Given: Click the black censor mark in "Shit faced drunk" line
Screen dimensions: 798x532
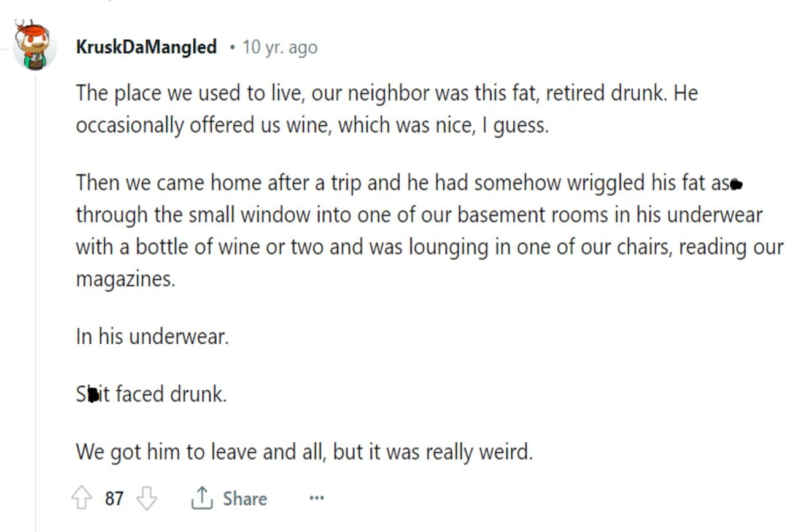Looking at the screenshot, I should (x=93, y=396).
